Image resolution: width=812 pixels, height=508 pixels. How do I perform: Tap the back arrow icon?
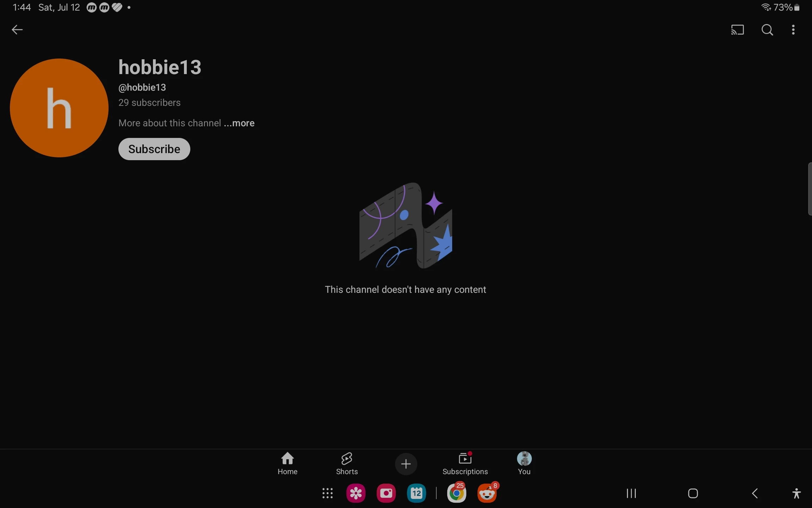tap(17, 30)
